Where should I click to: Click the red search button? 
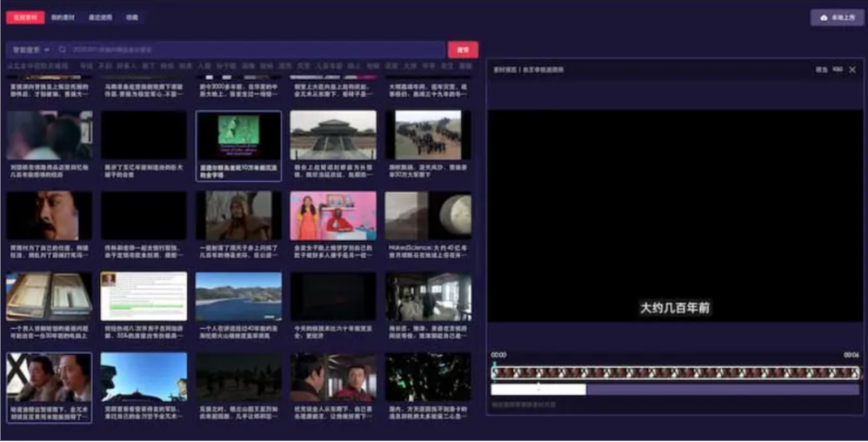click(x=463, y=50)
